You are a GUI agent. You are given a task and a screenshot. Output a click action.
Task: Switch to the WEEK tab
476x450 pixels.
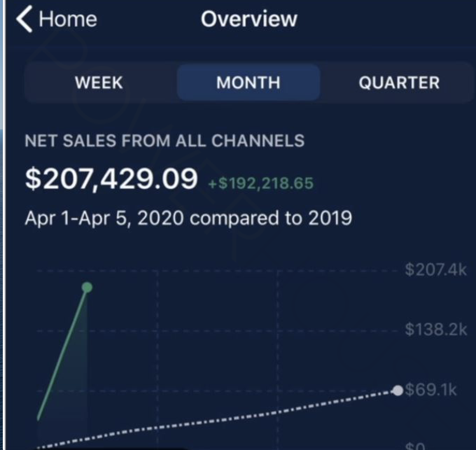click(x=99, y=83)
